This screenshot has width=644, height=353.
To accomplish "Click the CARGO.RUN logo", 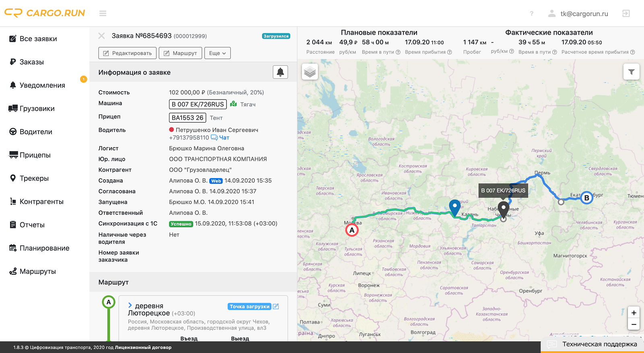I will 45,13.
